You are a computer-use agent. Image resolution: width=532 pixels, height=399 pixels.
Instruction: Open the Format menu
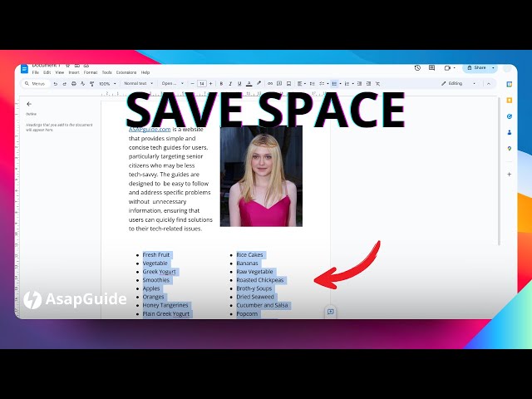(91, 72)
